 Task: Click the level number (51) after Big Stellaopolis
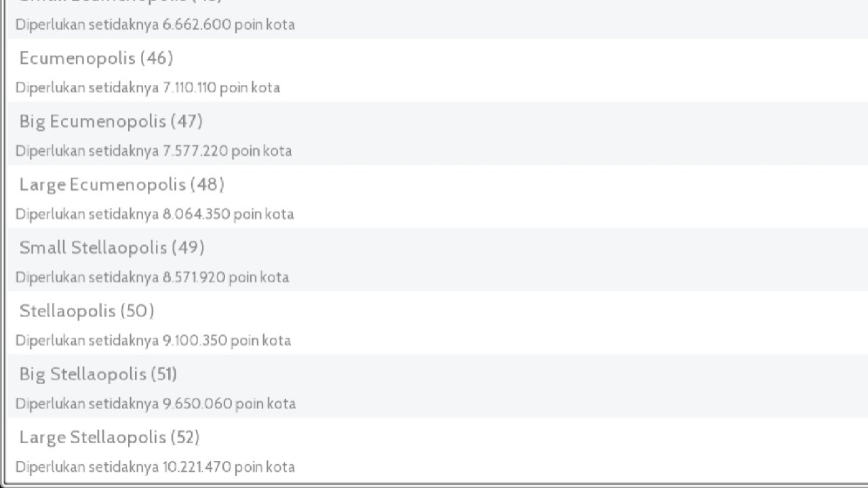(164, 374)
